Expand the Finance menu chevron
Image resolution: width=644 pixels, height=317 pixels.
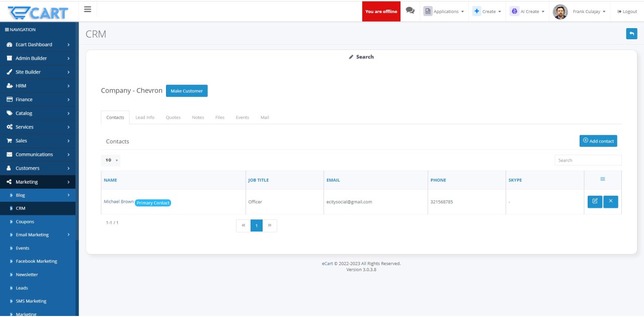pyautogui.click(x=68, y=100)
